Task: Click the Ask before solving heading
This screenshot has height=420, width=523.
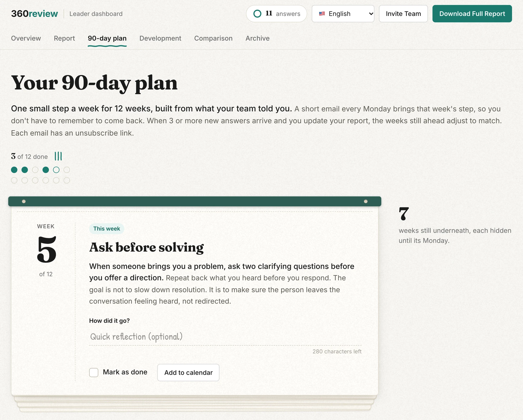Action: click(x=146, y=247)
